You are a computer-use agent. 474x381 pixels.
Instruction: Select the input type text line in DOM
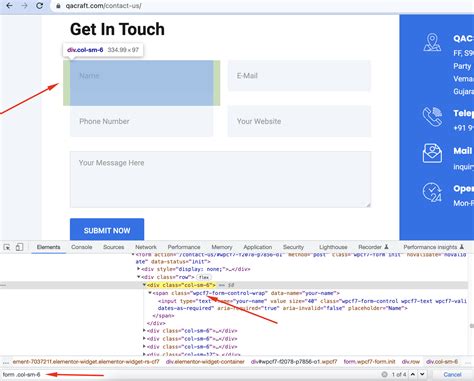point(312,304)
